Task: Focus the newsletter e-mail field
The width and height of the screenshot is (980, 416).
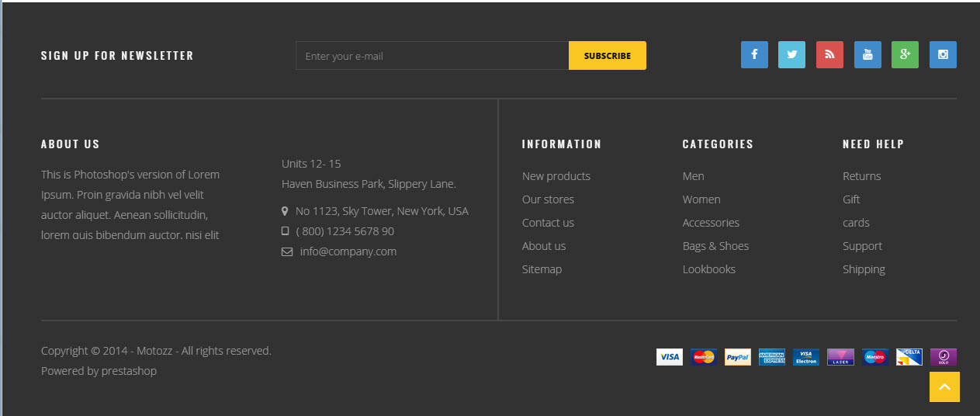Action: [432, 56]
